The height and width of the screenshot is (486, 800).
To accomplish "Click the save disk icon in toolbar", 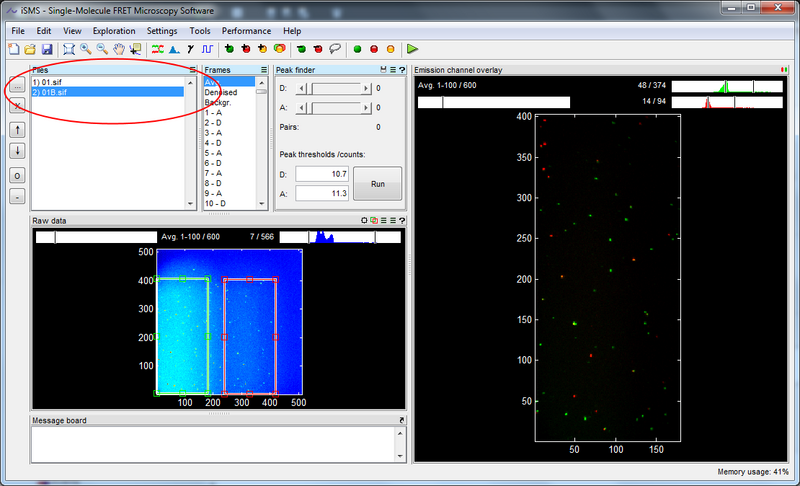I will tap(47, 48).
